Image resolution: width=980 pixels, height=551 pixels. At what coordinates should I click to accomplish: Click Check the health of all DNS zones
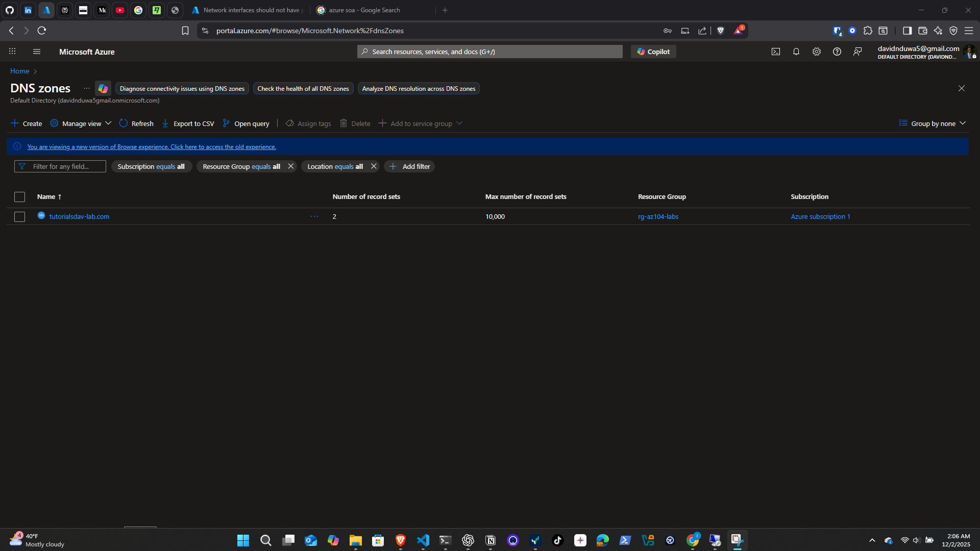303,89
